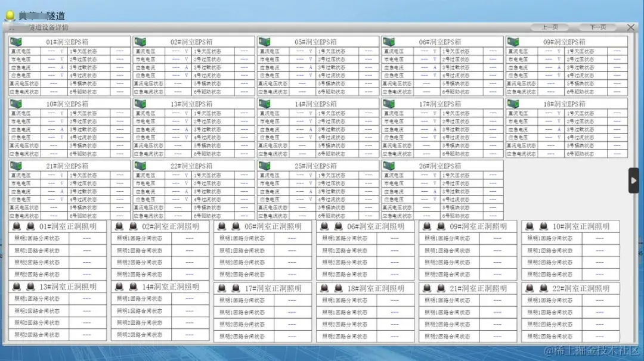Click the 01#洞室EPS箱 title
The image size is (644, 361).
point(67,42)
